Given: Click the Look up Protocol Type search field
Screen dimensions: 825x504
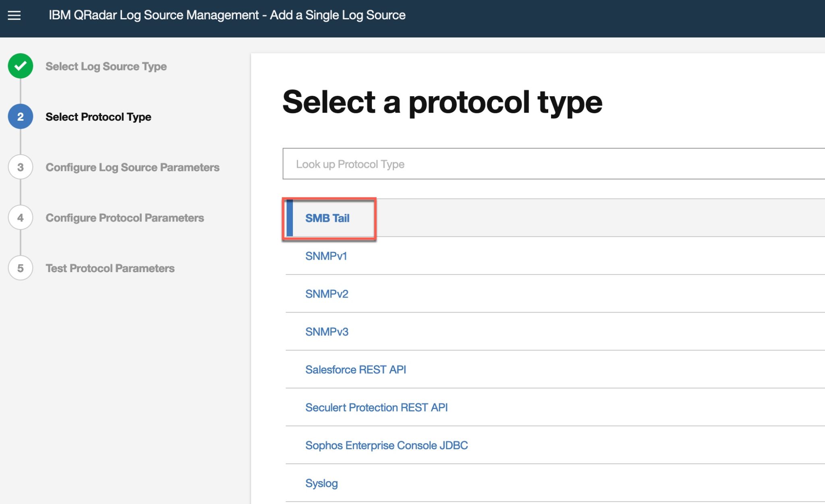Looking at the screenshot, I should 443,164.
